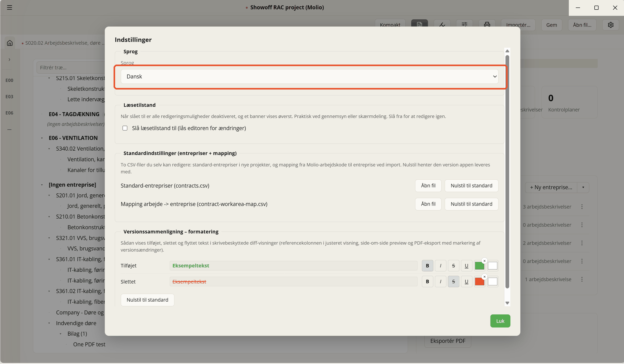Viewport: 624px width, 364px height.
Task: Reset formatting via bottom Nulstil til standard
Action: tap(147, 300)
